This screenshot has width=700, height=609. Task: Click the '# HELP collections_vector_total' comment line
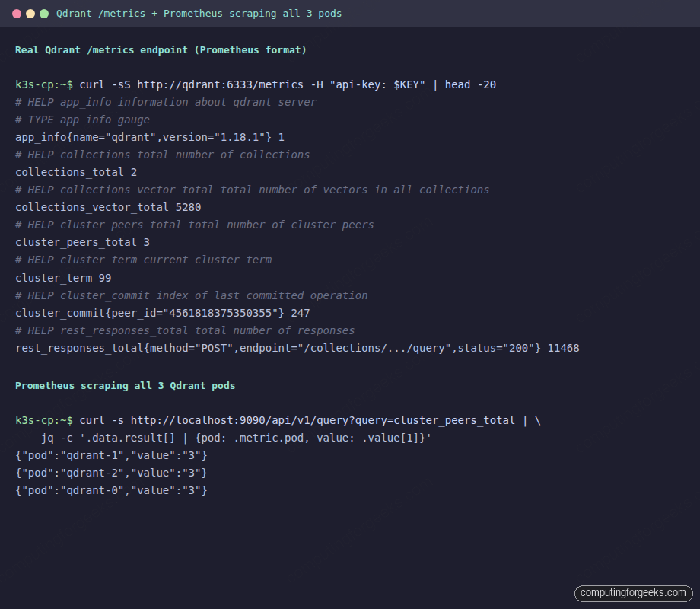click(253, 190)
